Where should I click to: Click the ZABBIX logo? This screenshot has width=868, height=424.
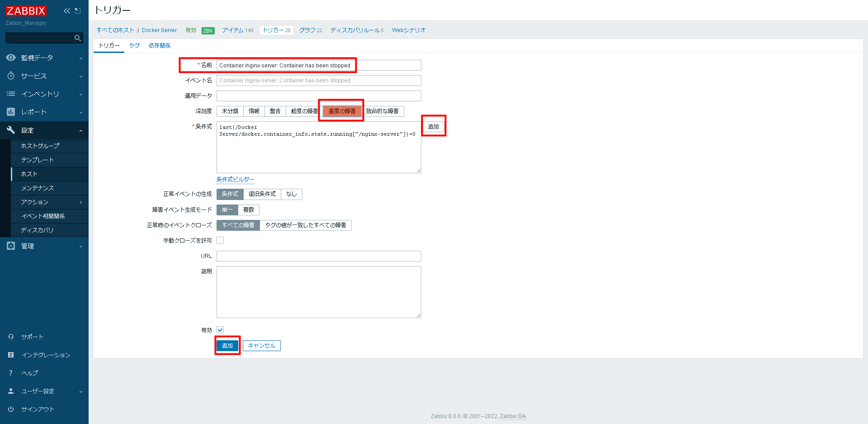(26, 10)
